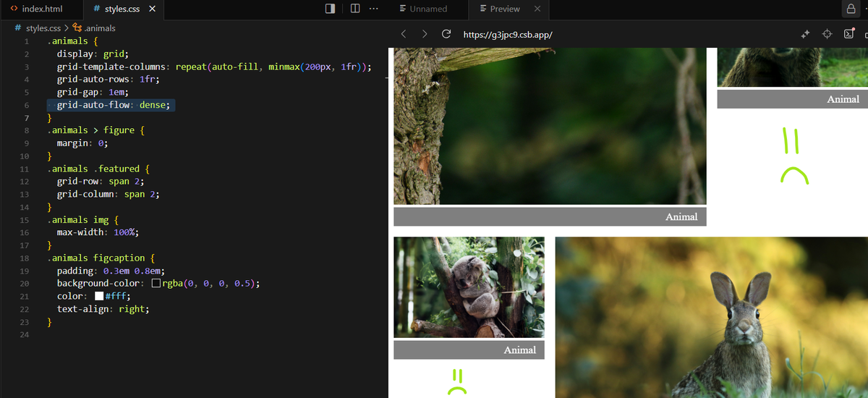
Task: Open the rgba(0, 0, 0, 0.5) color swatch
Action: point(156,284)
